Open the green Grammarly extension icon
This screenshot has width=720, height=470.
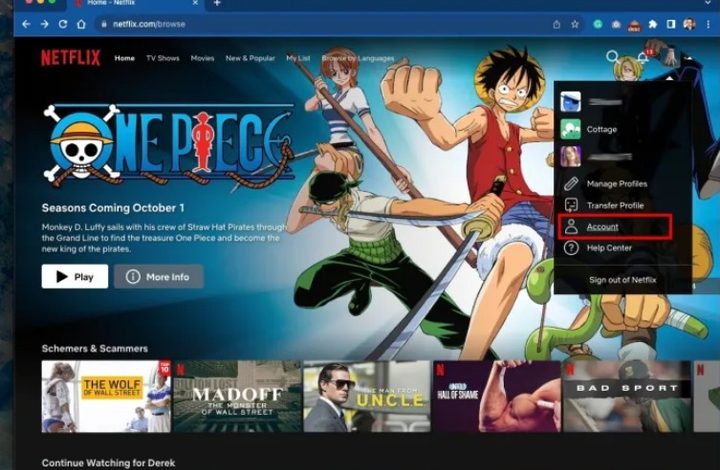(598, 24)
